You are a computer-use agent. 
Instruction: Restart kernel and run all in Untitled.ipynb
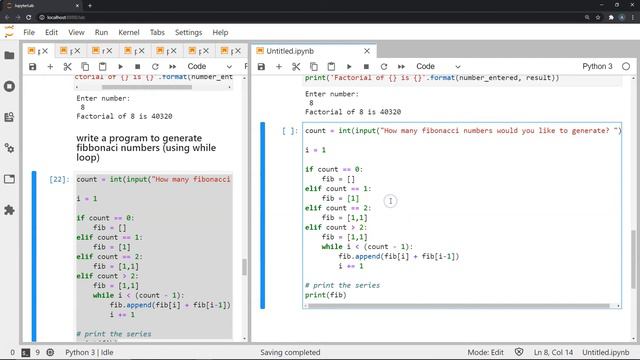click(401, 67)
